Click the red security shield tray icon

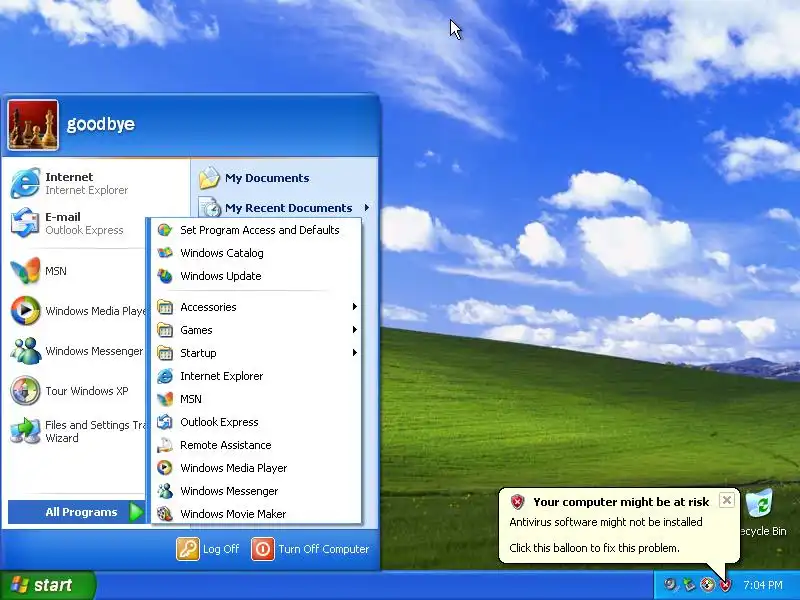725,585
